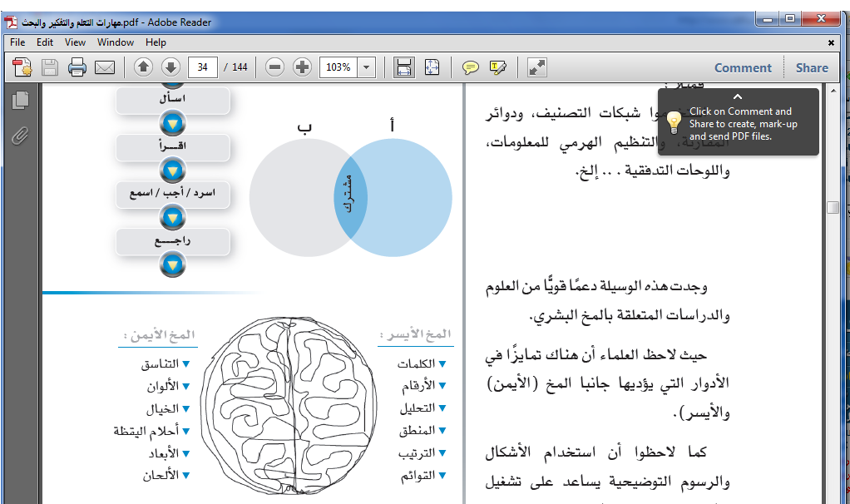Open the Help menu
The height and width of the screenshot is (504, 850).
[156, 42]
